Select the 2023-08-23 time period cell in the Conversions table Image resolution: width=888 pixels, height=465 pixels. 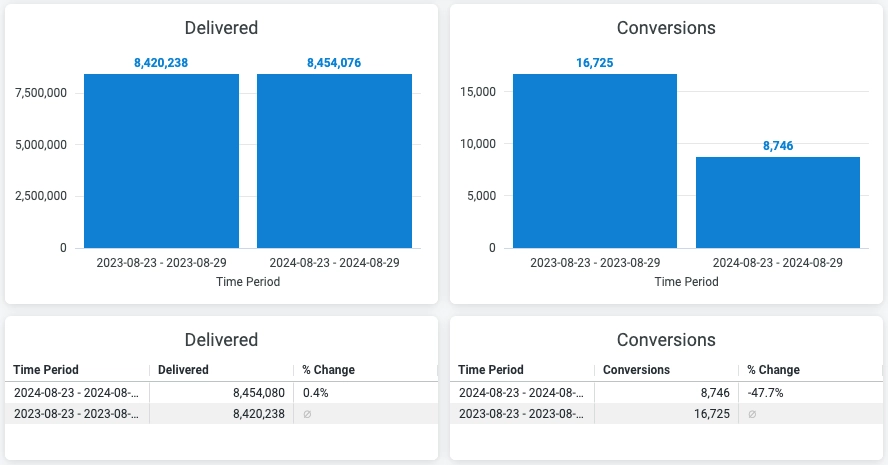(522, 414)
